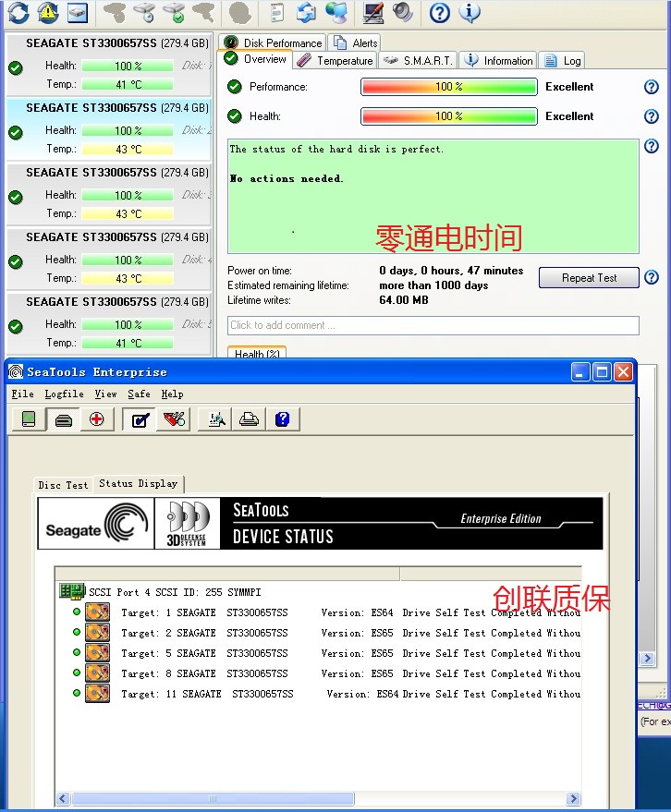
Task: Click the Health 100 % gradient bar in Overview
Action: (448, 116)
